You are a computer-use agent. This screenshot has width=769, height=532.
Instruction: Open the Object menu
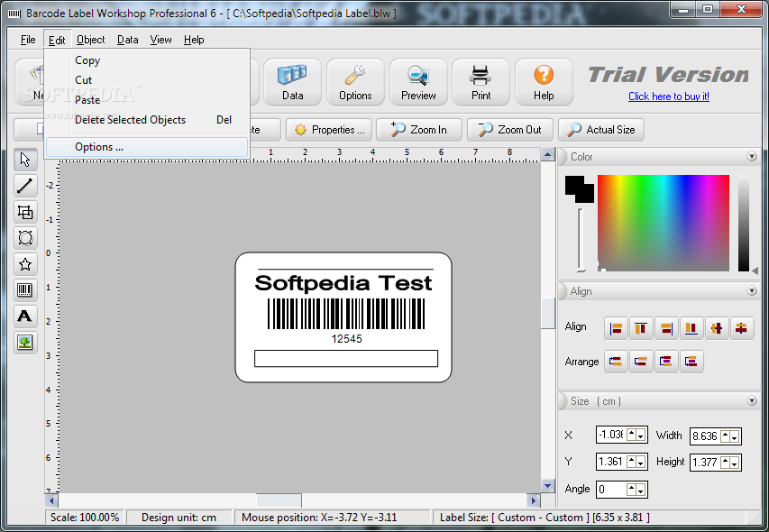[x=91, y=40]
